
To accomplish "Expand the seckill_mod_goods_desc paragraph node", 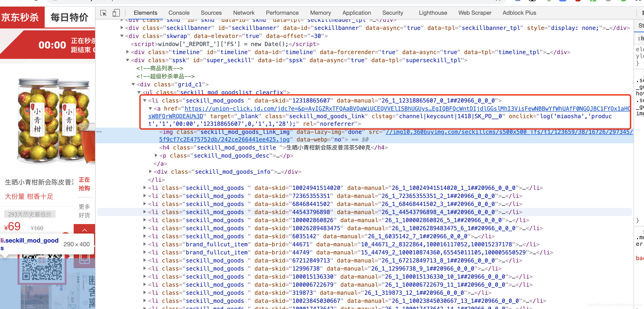I will pos(156,155).
